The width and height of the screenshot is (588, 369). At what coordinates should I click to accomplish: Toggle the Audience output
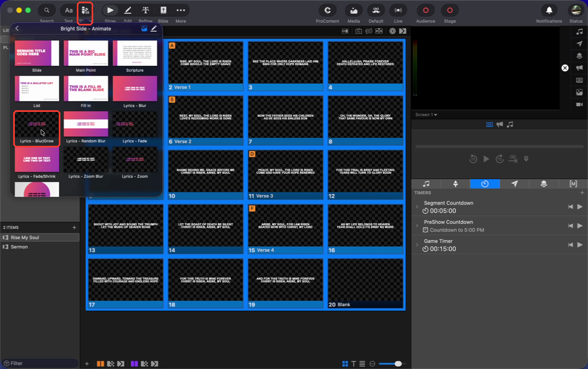(x=425, y=11)
